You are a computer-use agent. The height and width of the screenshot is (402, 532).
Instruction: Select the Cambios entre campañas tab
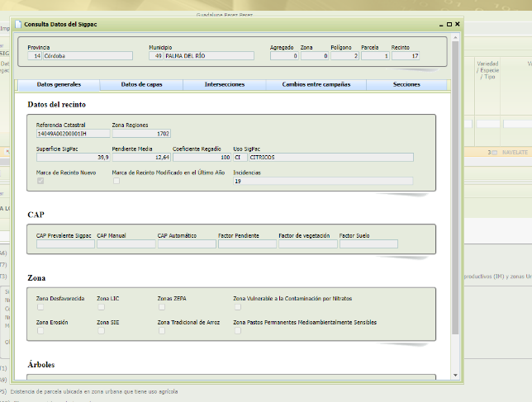pos(316,85)
